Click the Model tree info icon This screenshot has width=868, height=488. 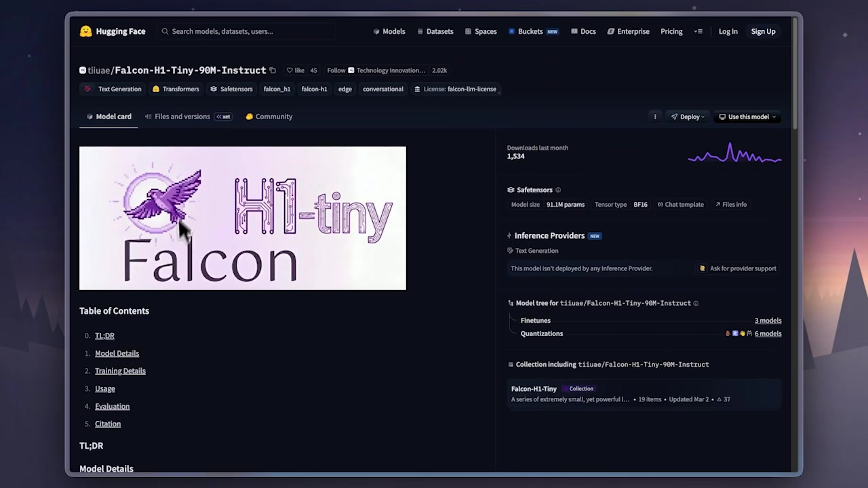(x=696, y=304)
